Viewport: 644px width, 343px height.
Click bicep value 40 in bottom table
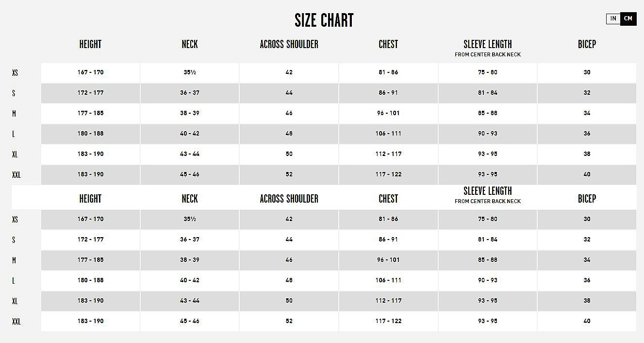(x=587, y=321)
